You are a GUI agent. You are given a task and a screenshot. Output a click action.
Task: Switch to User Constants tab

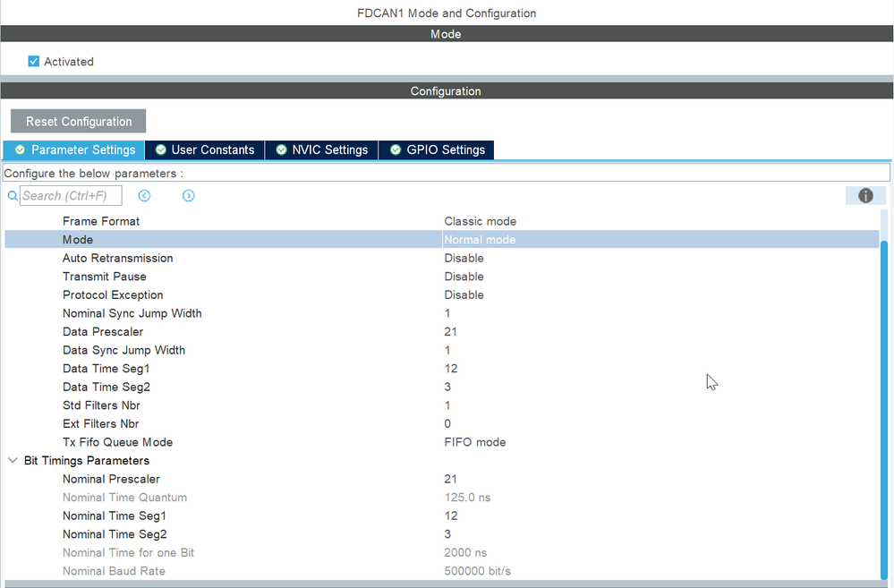coord(205,150)
